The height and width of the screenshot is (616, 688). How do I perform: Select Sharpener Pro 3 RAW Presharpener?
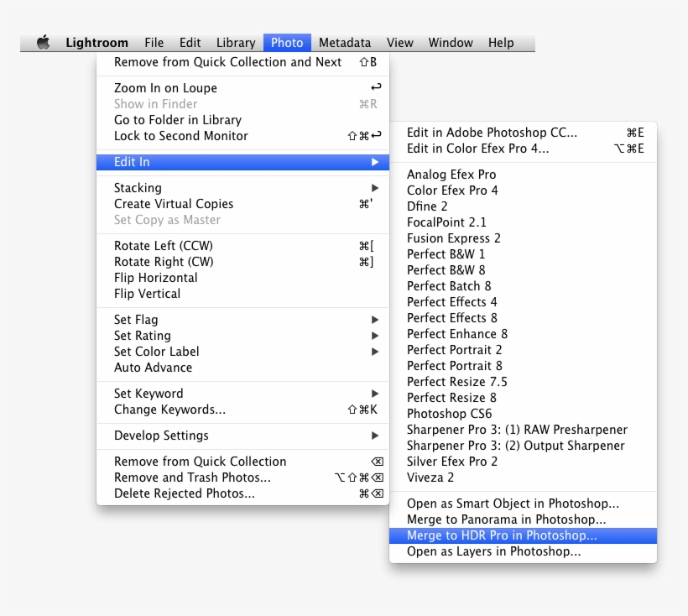pos(523,430)
